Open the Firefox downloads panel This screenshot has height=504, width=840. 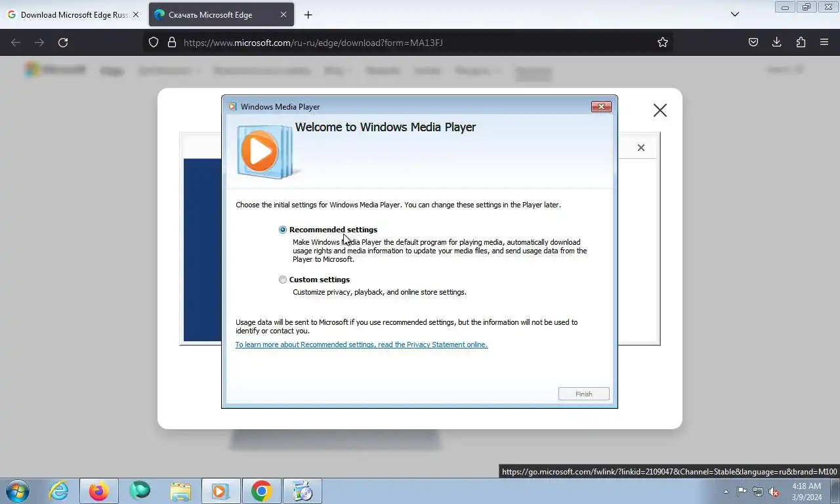777,43
